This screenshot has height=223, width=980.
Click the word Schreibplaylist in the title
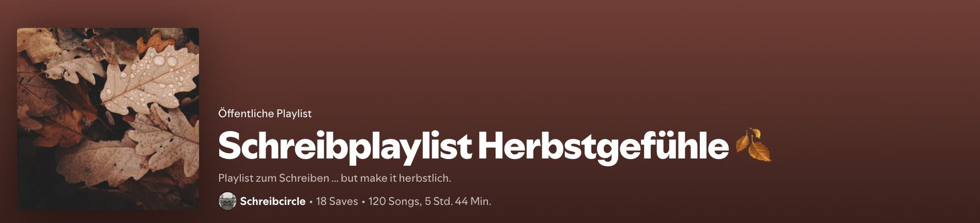point(345,147)
